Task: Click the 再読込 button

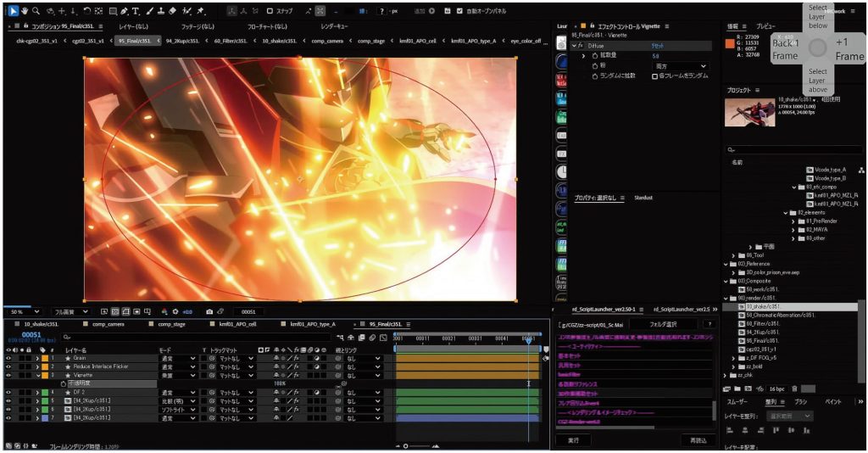Action: coord(698,440)
